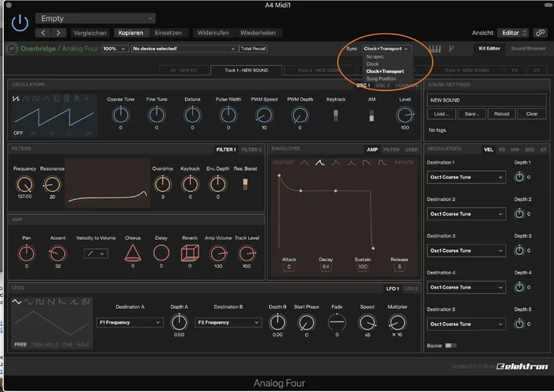Toggle the Keytrack switch in Oscillators

(x=336, y=115)
